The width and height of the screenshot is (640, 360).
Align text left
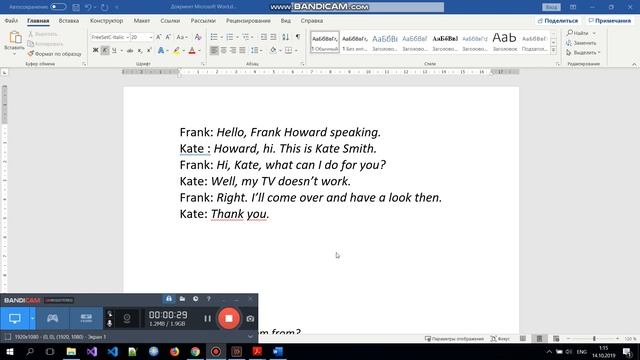click(214, 50)
